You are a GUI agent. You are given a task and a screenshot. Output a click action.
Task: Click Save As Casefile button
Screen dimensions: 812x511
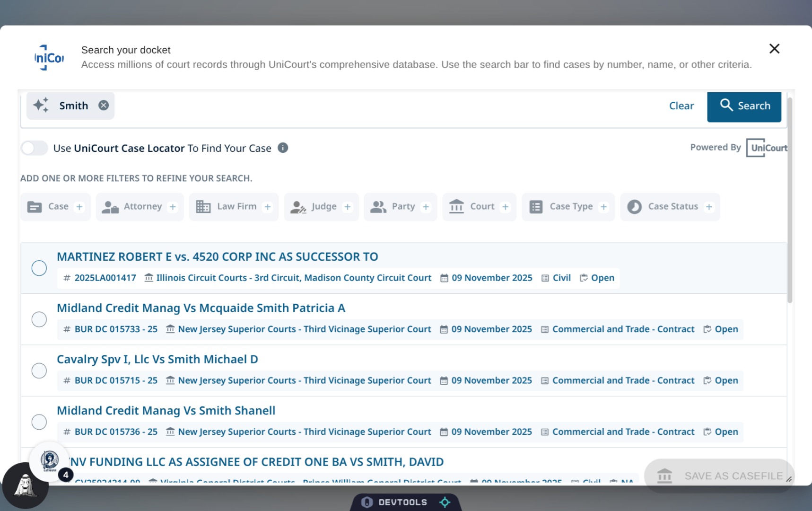click(x=719, y=476)
